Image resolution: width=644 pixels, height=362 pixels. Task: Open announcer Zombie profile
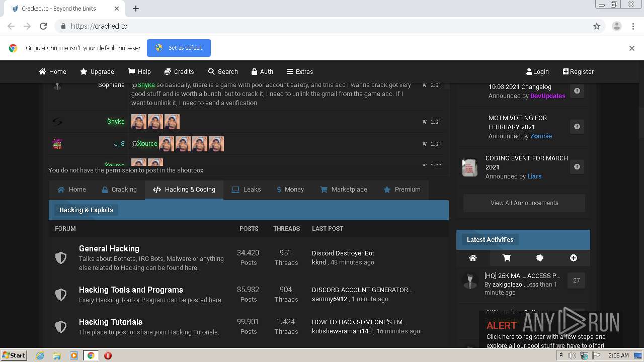pos(541,136)
